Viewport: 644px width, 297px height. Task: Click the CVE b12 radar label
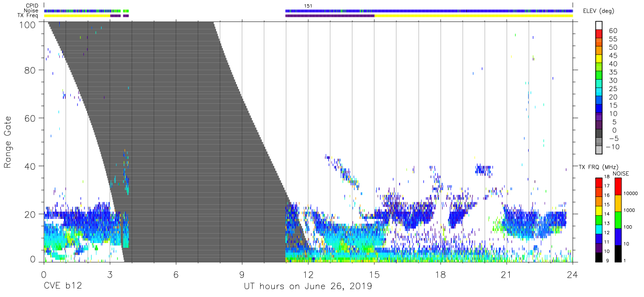point(63,287)
